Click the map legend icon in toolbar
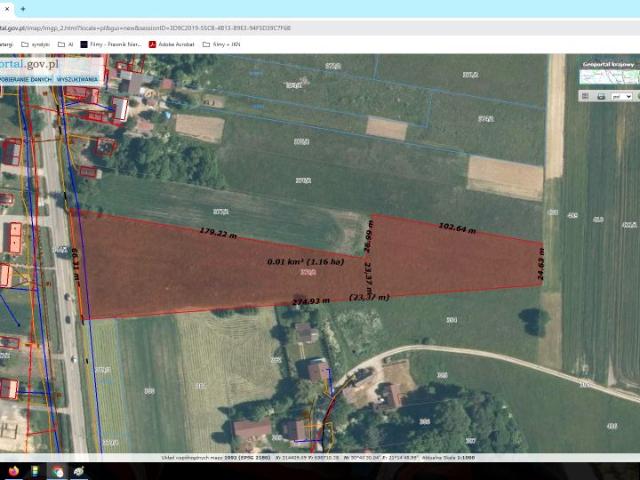Viewport: 640px width, 480px height. pos(585,96)
